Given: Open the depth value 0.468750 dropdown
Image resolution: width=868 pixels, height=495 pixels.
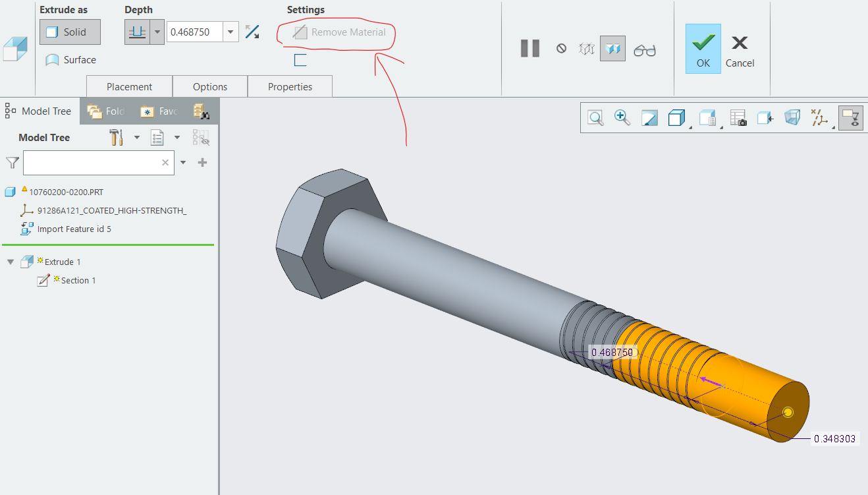Looking at the screenshot, I should [231, 32].
